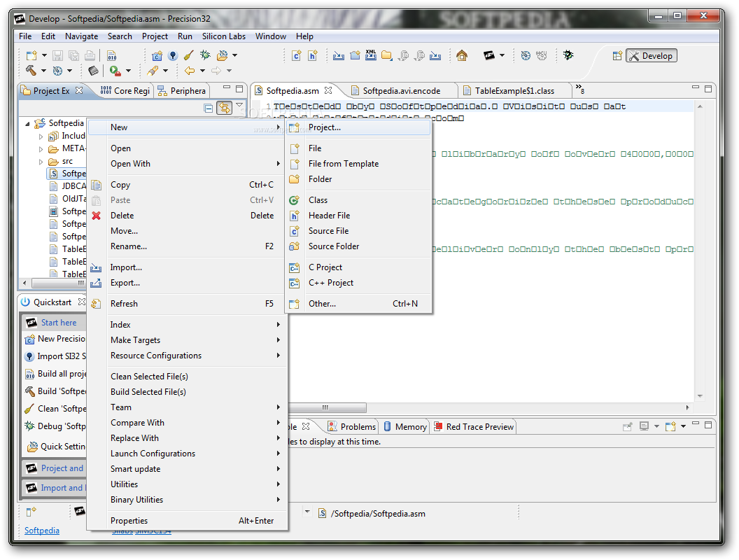Expand the src folder tree node
739x560 pixels.
41,162
